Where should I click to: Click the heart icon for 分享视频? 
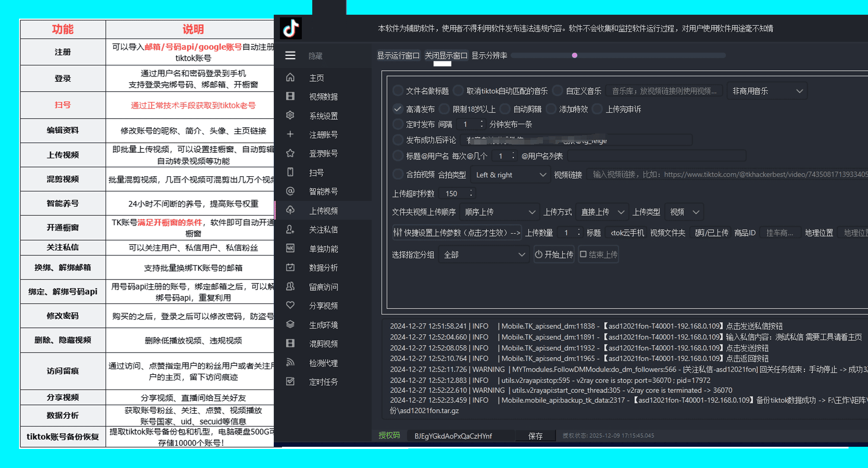[x=290, y=305]
